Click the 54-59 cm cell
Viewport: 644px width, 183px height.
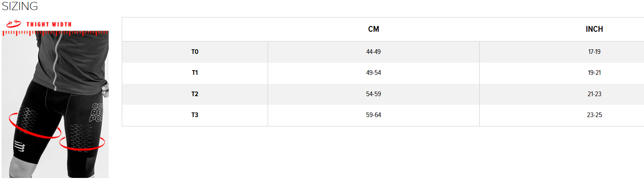point(373,94)
